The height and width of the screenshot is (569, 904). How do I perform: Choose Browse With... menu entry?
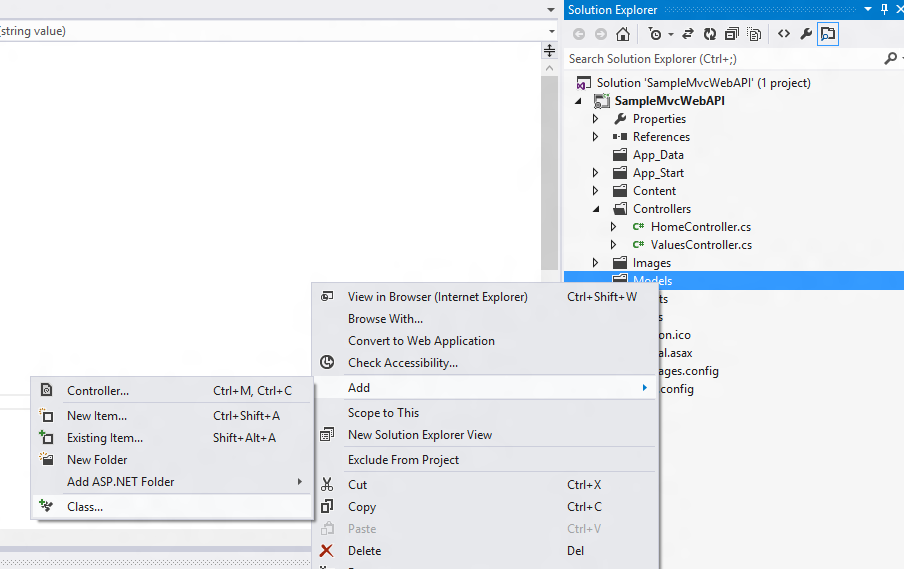pos(483,319)
